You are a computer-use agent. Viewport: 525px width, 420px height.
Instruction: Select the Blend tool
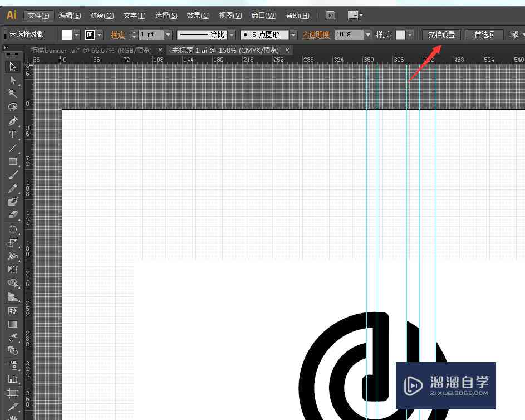[13, 351]
